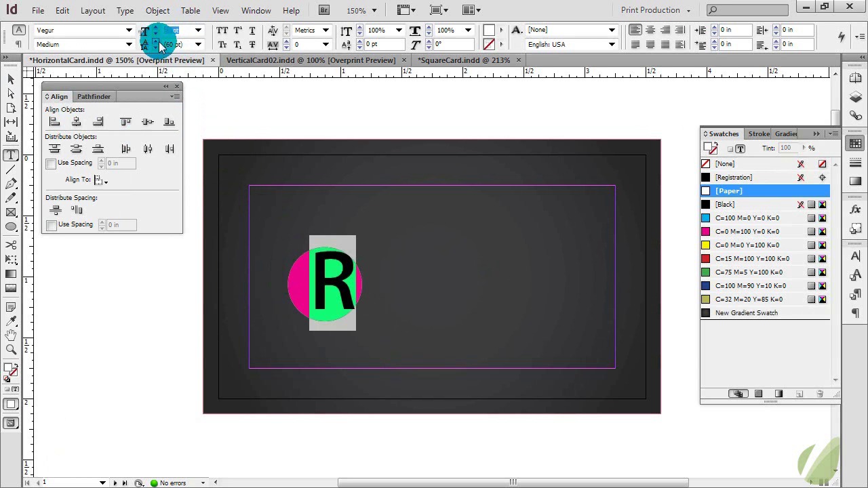Expand the Print Production workspace switcher
The height and width of the screenshot is (488, 868).
tap(655, 10)
